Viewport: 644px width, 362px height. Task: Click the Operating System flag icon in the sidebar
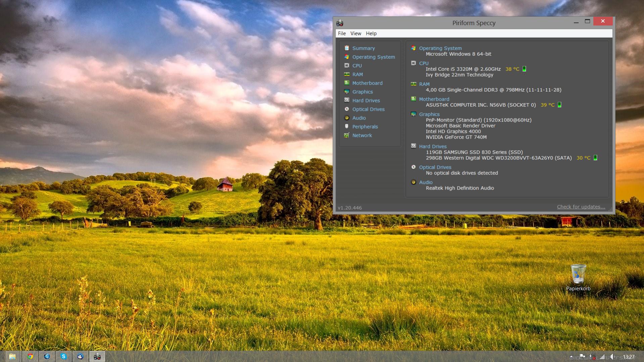click(x=347, y=57)
